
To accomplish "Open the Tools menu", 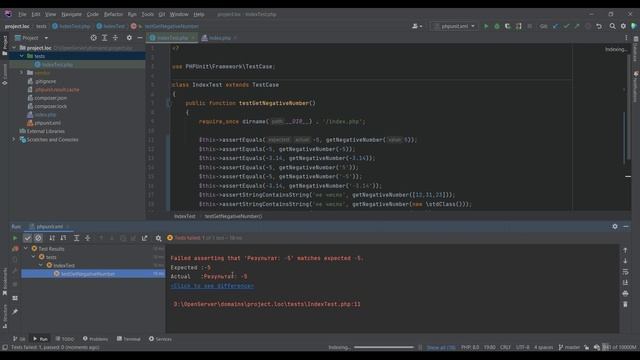I will (x=147, y=14).
